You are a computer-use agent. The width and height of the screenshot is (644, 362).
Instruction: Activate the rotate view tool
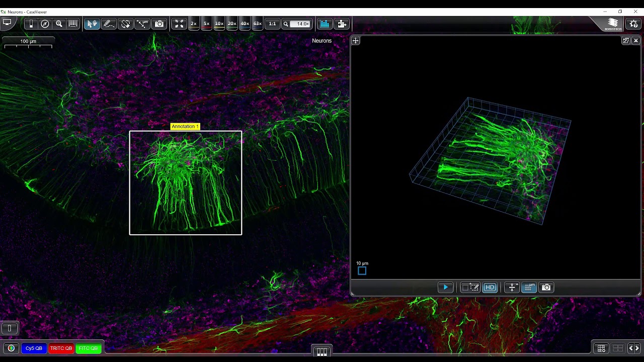pos(126,24)
